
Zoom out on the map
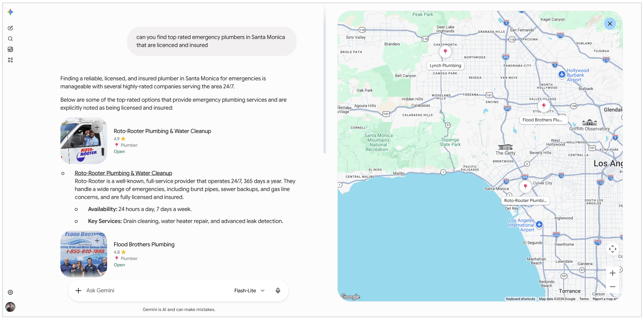click(613, 287)
